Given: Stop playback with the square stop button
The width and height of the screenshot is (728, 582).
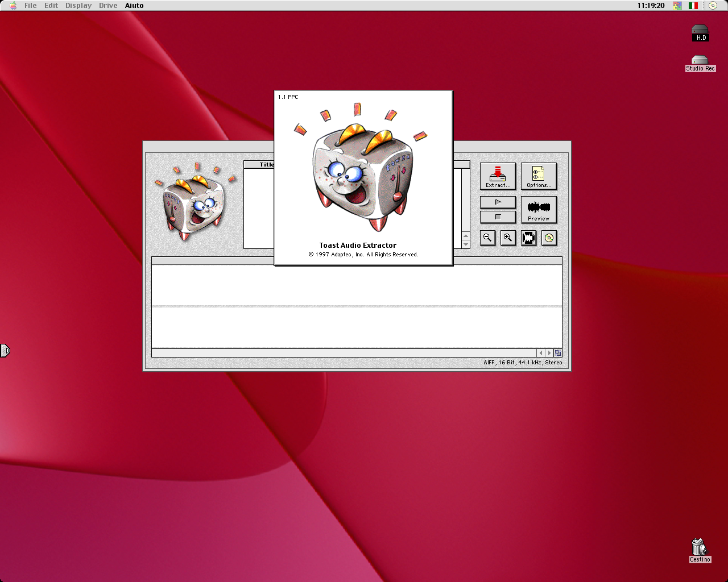Looking at the screenshot, I should coord(498,217).
